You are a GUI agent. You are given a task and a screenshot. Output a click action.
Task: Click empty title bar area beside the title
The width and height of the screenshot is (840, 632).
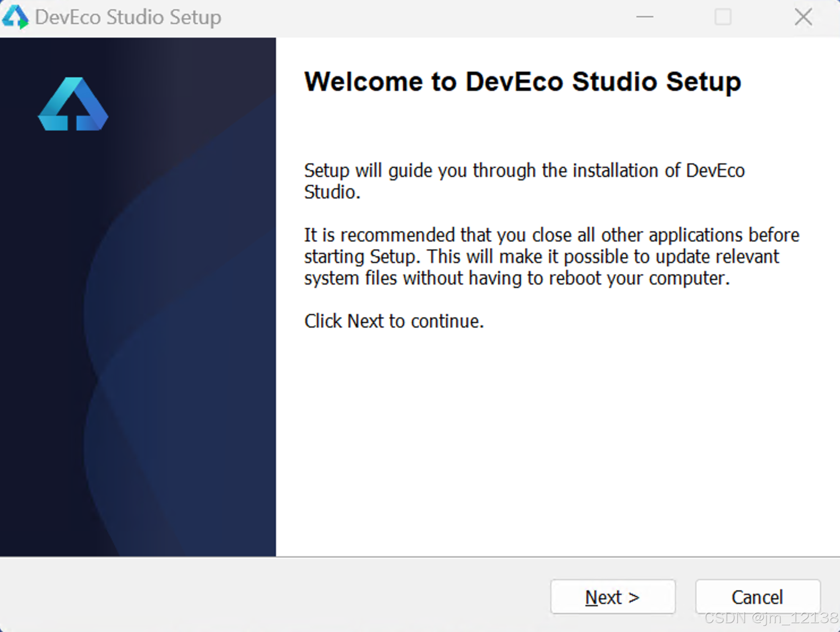tap(422, 18)
